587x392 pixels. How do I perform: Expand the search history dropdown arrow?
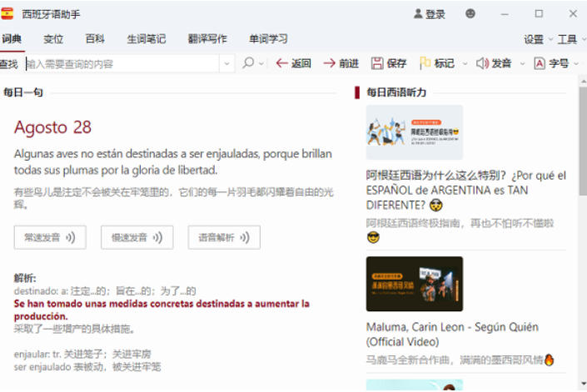(x=226, y=64)
